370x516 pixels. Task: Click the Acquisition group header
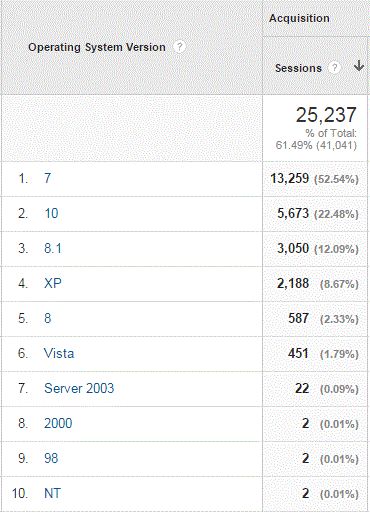pos(299,18)
